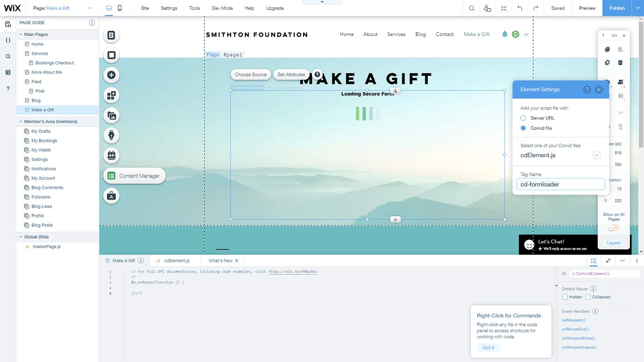Click Got It on the tip
This screenshot has width=644, height=362.
coord(489,347)
